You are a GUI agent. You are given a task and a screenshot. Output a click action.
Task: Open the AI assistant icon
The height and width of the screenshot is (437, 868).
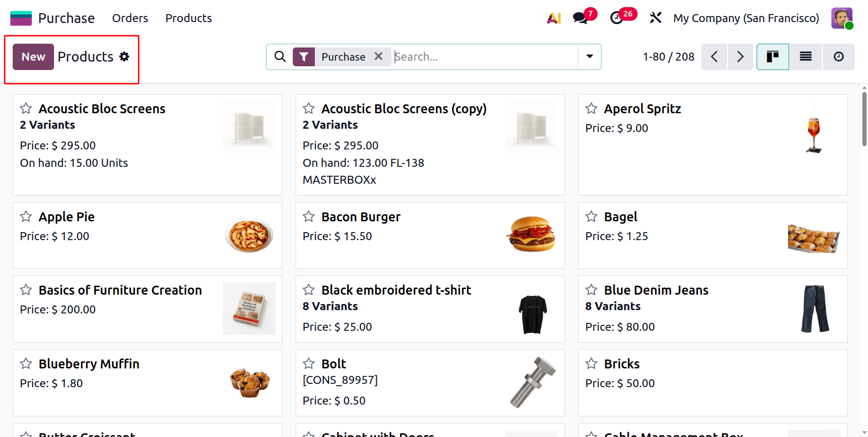(x=555, y=18)
